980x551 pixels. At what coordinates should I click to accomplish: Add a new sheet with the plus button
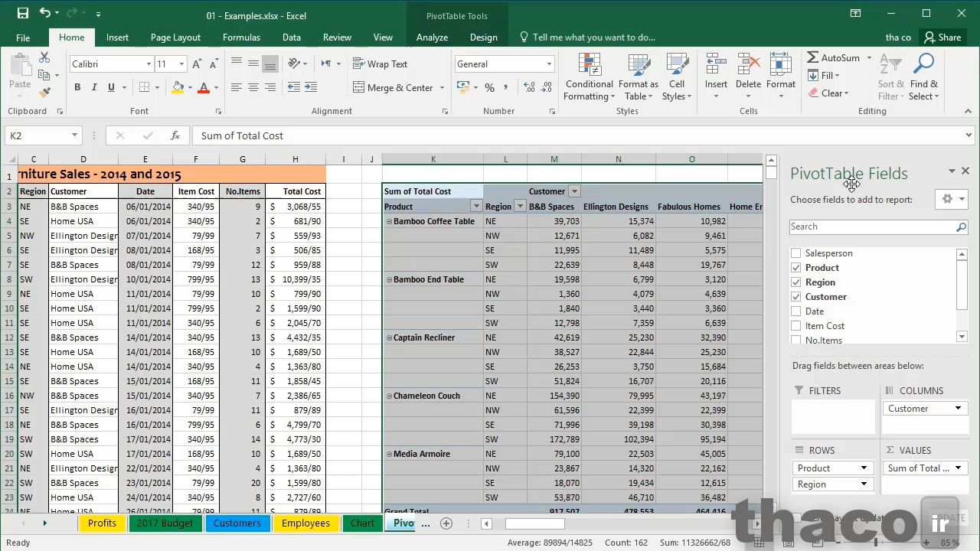[x=446, y=523]
